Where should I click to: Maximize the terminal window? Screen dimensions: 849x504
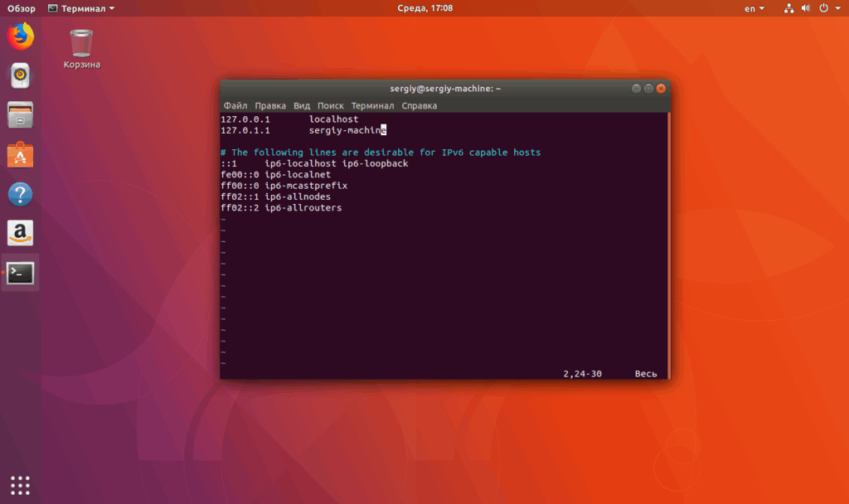tap(648, 88)
